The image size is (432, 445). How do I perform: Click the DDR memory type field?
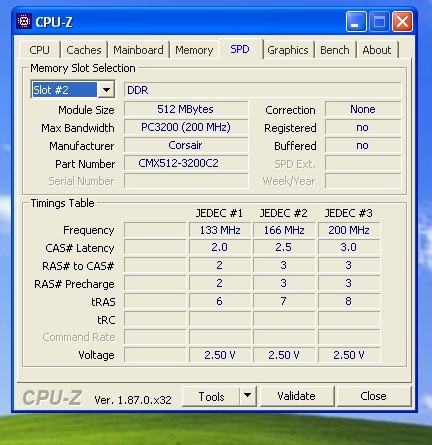[262, 90]
